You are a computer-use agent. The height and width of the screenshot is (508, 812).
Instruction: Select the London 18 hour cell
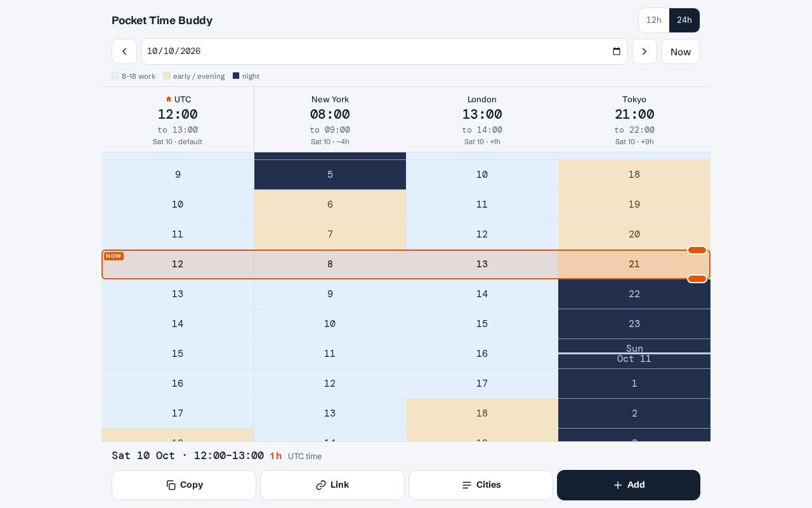[482, 413]
